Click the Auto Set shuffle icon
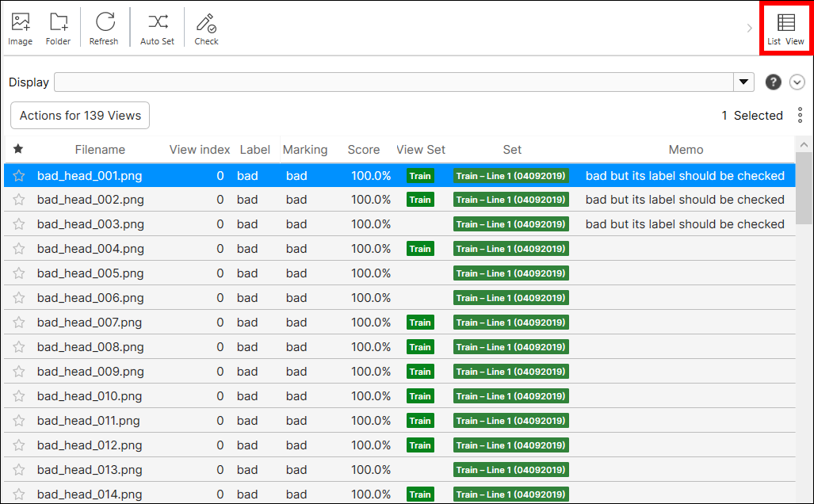This screenshot has height=504, width=814. pyautogui.click(x=157, y=23)
